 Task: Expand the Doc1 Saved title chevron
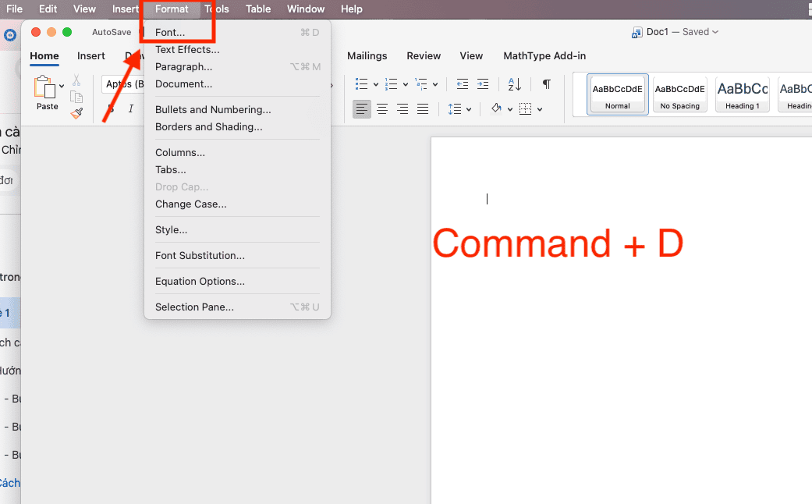click(715, 32)
